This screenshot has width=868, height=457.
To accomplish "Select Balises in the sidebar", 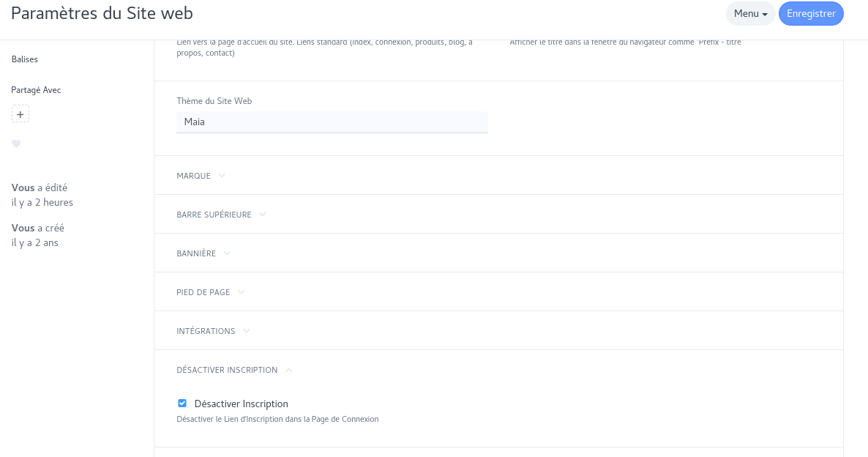I will tap(25, 59).
